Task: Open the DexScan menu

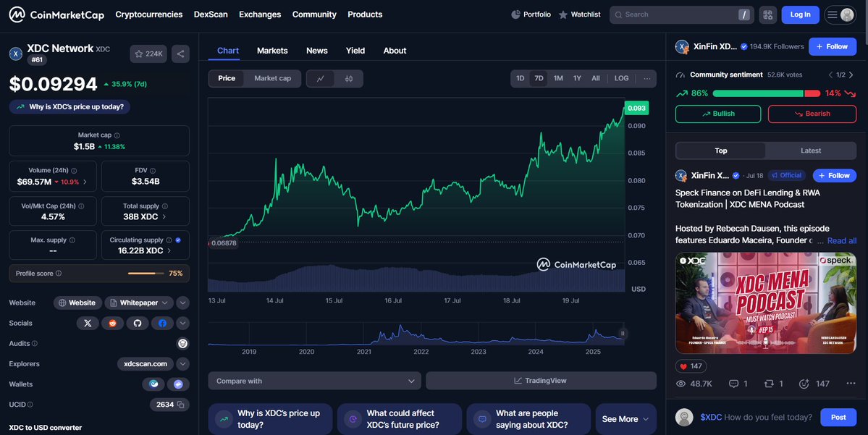Action: coord(211,15)
